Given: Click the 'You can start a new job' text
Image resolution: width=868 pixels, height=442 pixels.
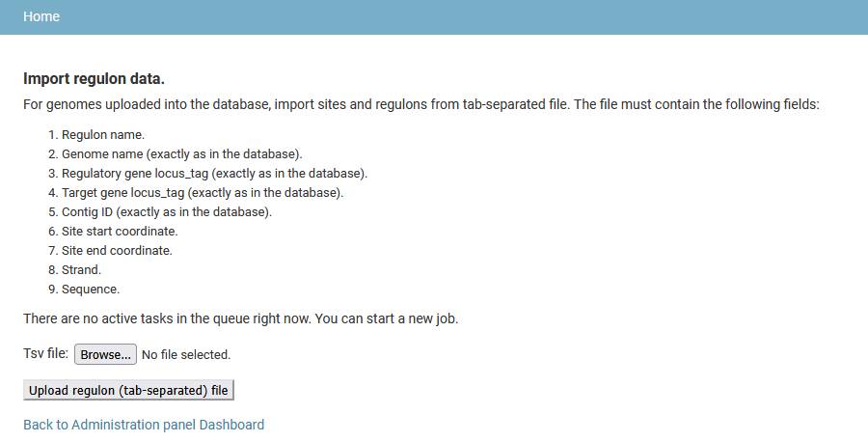Looking at the screenshot, I should point(387,319).
